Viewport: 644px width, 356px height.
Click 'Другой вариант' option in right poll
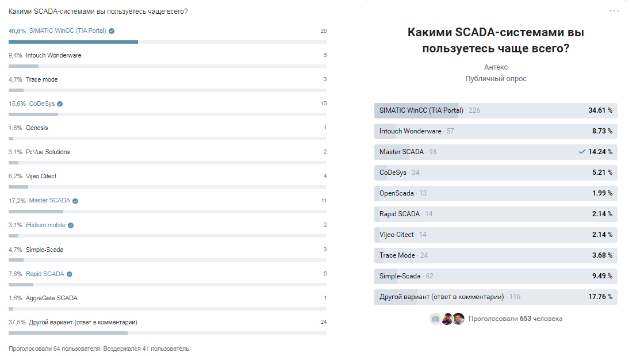point(495,297)
